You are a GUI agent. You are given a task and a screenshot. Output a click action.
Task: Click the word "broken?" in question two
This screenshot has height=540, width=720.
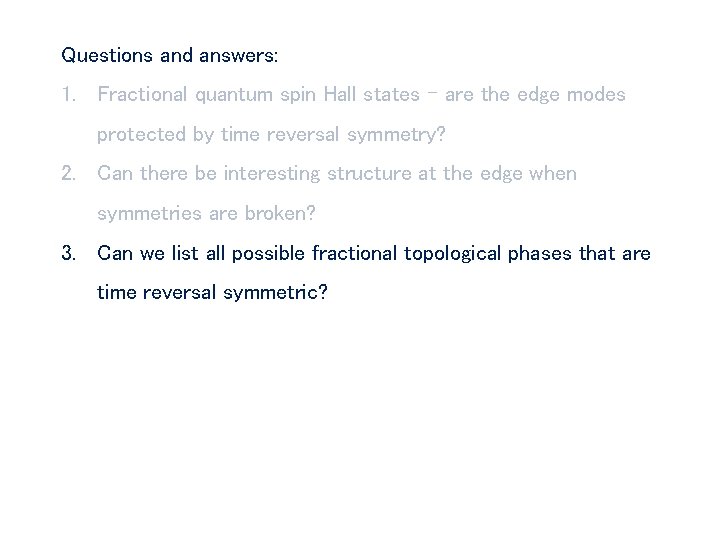point(291,213)
